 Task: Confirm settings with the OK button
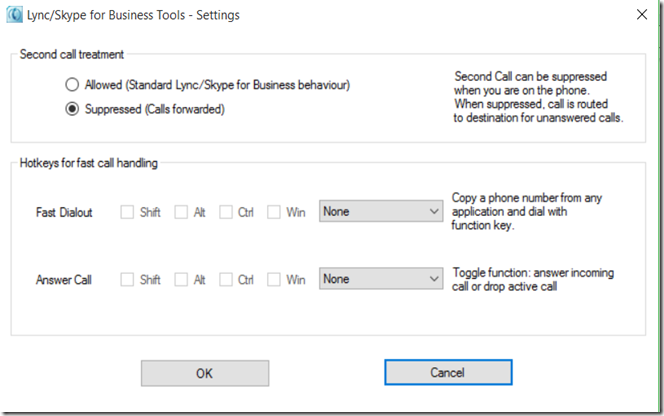pyautogui.click(x=205, y=373)
